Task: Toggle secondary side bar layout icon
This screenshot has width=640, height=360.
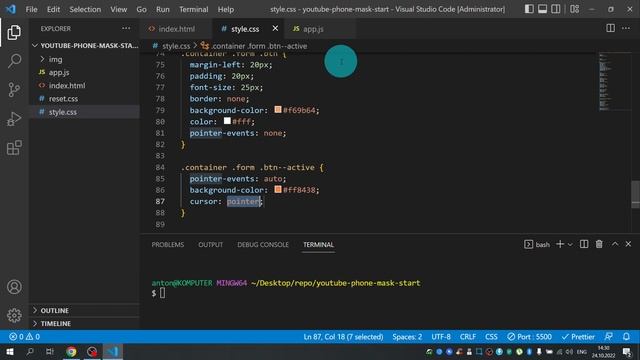Action: [x=556, y=9]
